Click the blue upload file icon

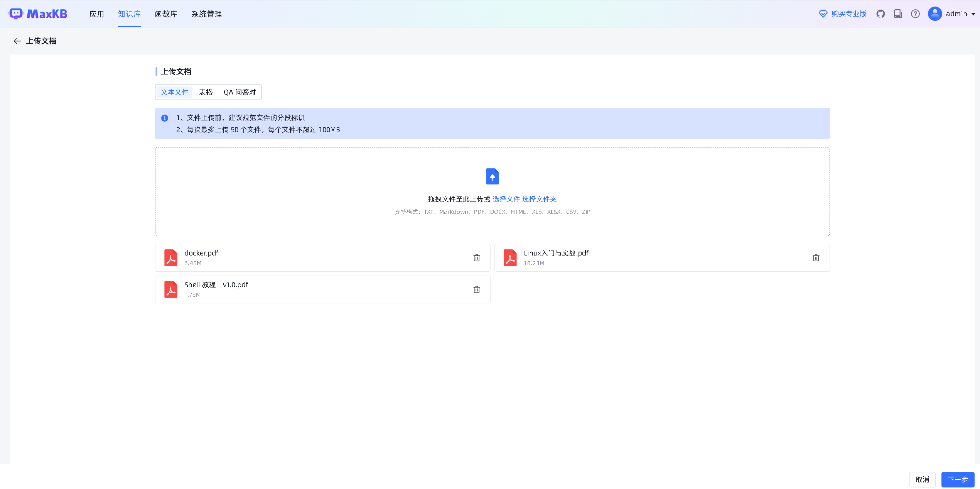(492, 176)
